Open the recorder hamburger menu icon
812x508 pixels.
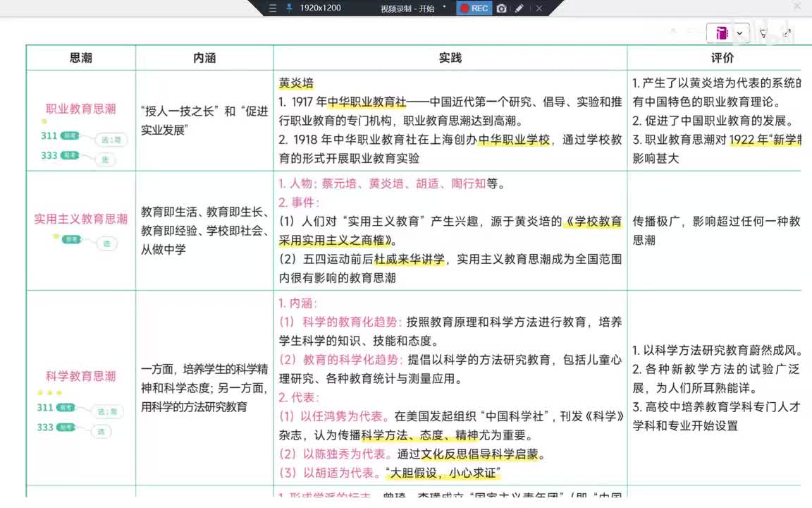pos(272,8)
